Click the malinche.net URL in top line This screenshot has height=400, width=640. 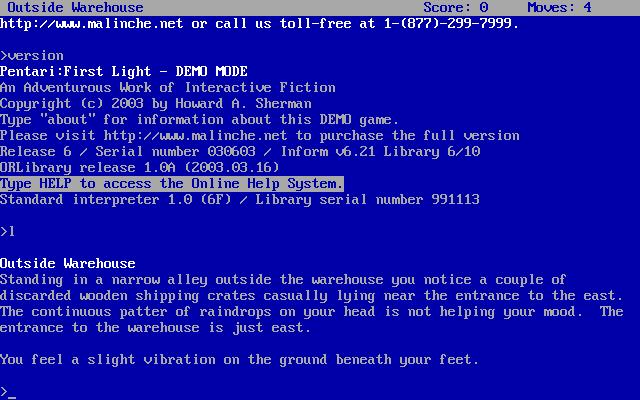pyautogui.click(x=91, y=24)
